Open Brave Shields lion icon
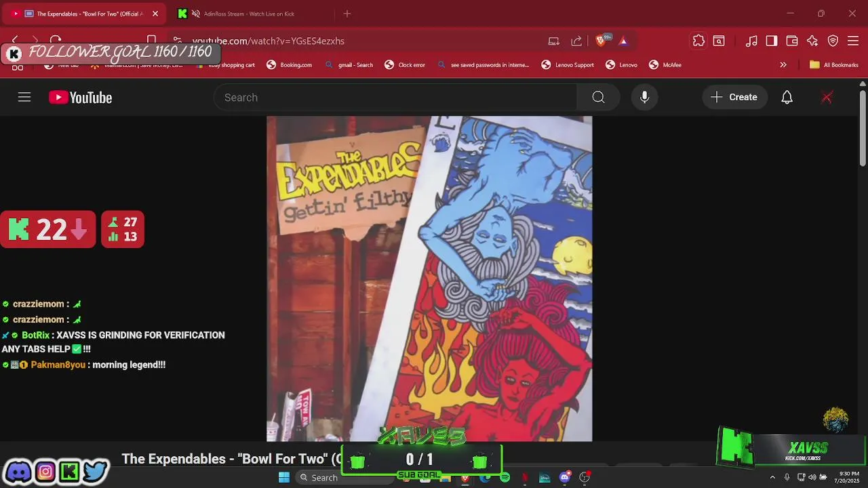The image size is (868, 488). [601, 41]
